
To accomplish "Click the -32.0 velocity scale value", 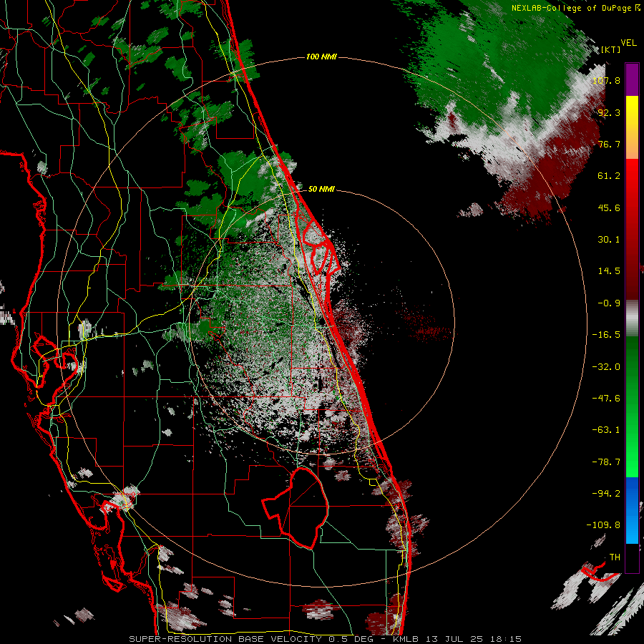I will click(606, 367).
